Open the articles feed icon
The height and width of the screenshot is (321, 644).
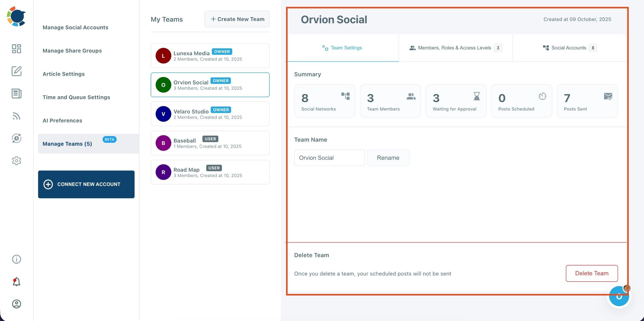(16, 94)
